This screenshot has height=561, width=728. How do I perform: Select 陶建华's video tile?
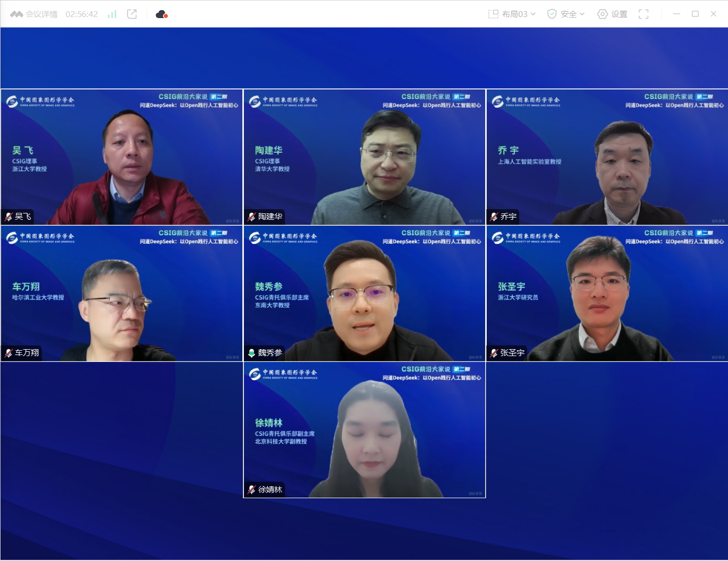pos(365,157)
